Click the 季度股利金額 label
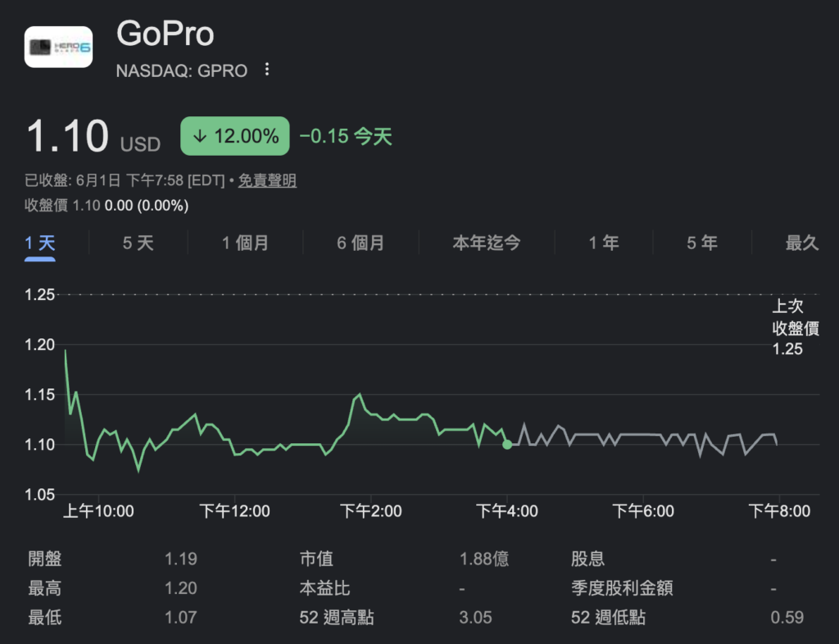839x644 pixels. pos(622,588)
